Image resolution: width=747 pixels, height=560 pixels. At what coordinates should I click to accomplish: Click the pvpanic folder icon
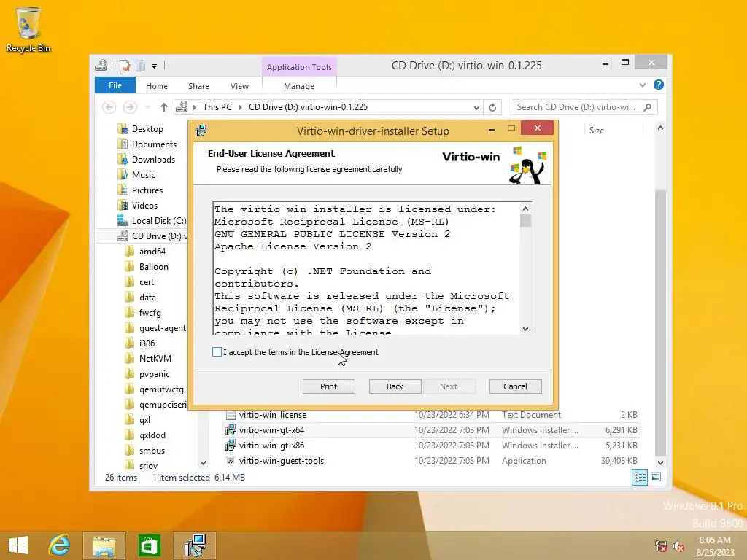coord(130,374)
